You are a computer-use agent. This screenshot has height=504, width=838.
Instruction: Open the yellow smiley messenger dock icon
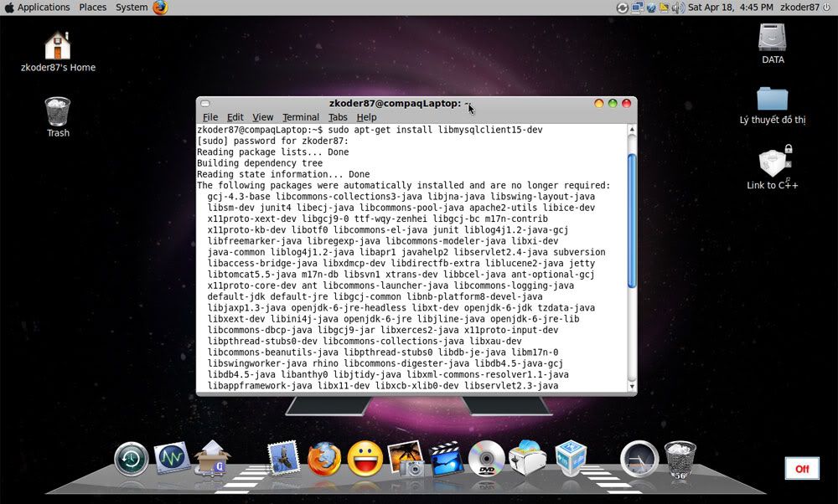tap(365, 459)
